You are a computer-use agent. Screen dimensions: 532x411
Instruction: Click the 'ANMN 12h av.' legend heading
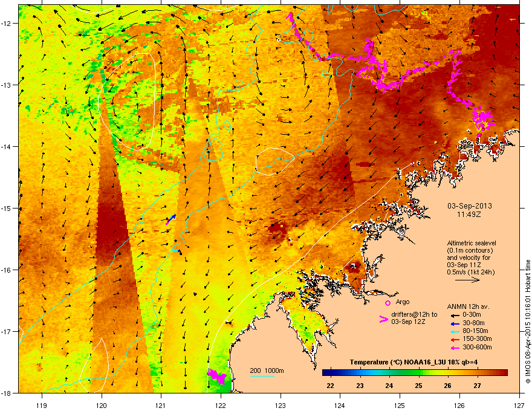(468, 306)
